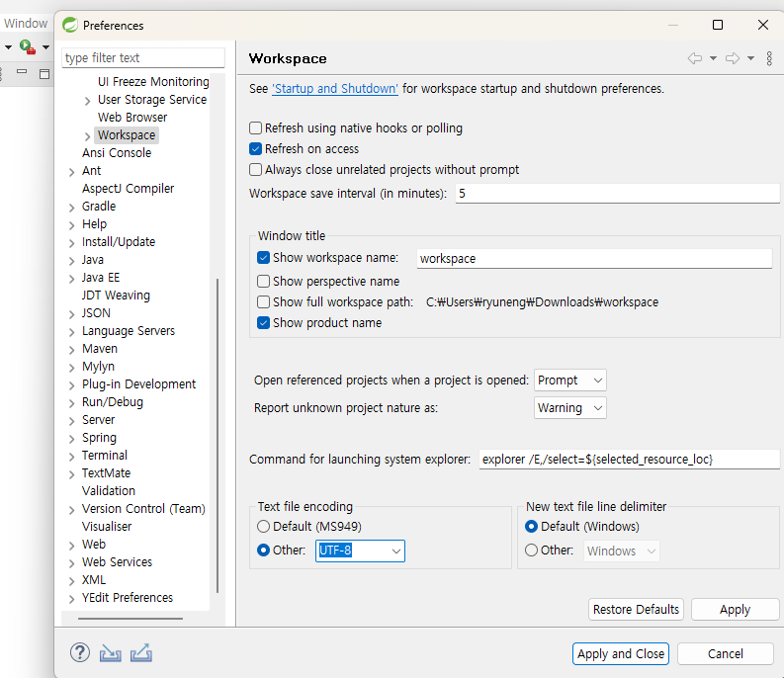Viewport: 784px width, 678px height.
Task: Click the Restore Defaults button
Action: click(x=636, y=609)
